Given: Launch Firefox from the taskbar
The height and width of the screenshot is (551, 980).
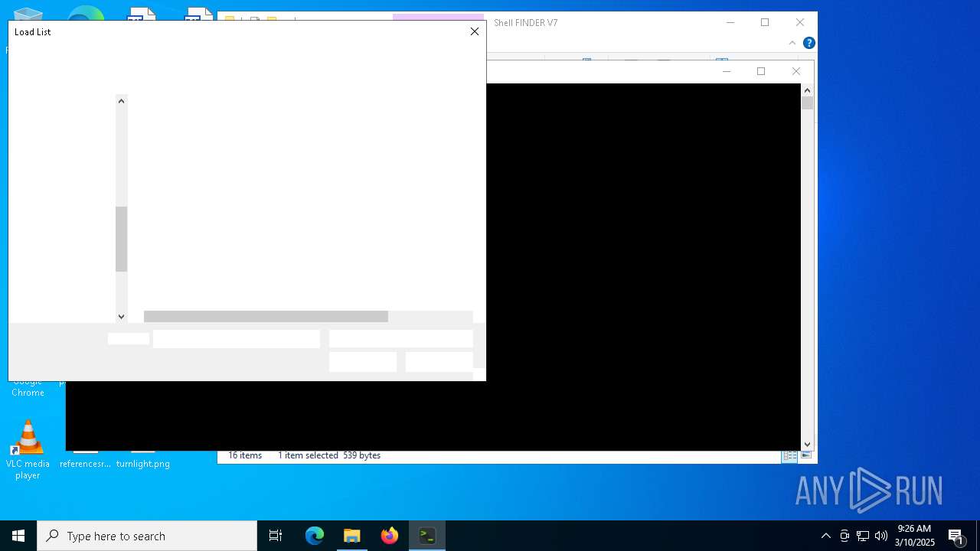Looking at the screenshot, I should [390, 536].
